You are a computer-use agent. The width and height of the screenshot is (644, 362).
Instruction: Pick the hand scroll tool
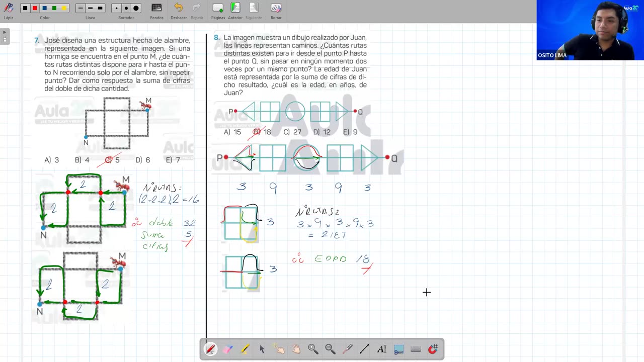[296, 348]
